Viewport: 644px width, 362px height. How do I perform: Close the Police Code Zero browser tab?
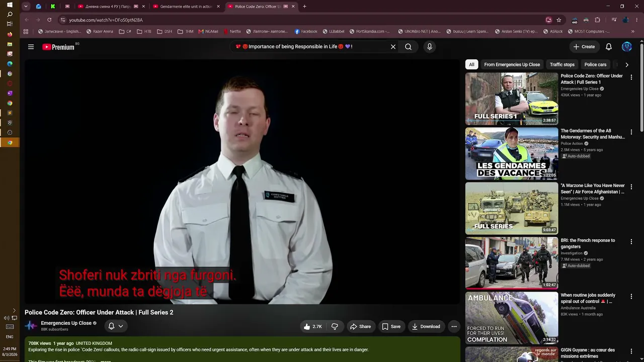293,7
